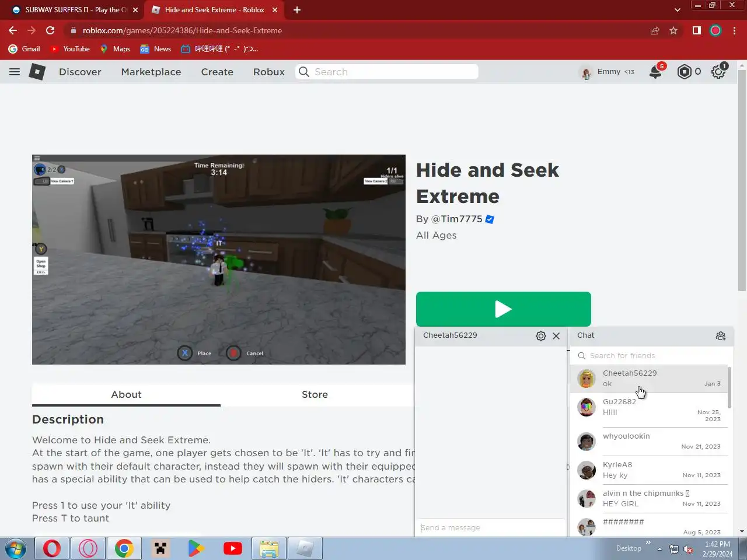Open chat with whyoulookin
The width and height of the screenshot is (747, 560).
click(x=649, y=442)
